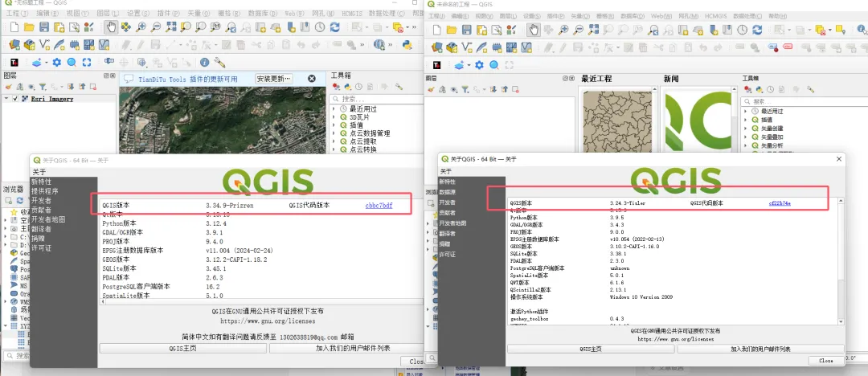Expand the 点云数据管理 toolbox group
The image size is (868, 376).
(334, 133)
